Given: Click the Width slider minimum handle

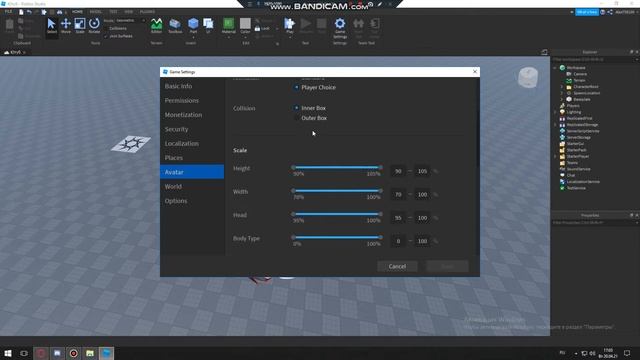Looking at the screenshot, I should (x=293, y=191).
